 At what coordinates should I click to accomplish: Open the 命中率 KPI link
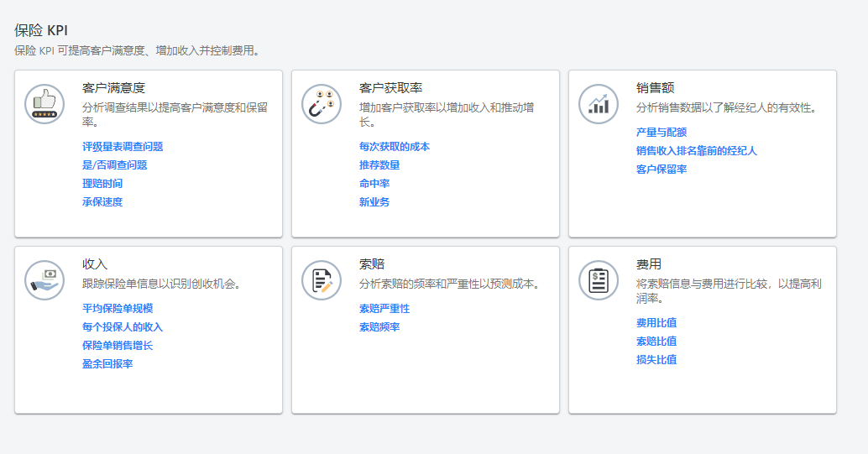point(374,184)
